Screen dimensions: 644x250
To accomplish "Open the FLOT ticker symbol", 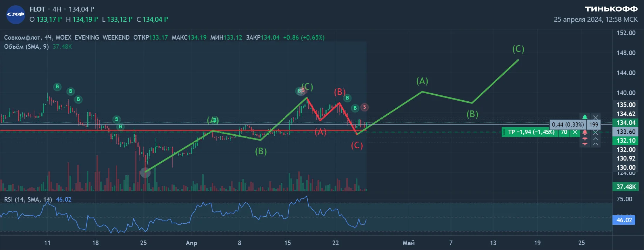I will [38, 9].
